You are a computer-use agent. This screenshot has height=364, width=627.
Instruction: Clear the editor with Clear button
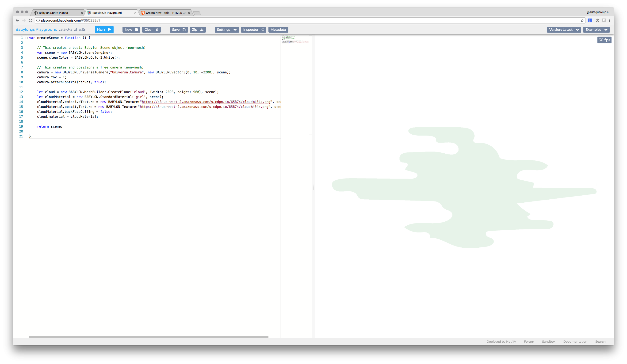[151, 30]
